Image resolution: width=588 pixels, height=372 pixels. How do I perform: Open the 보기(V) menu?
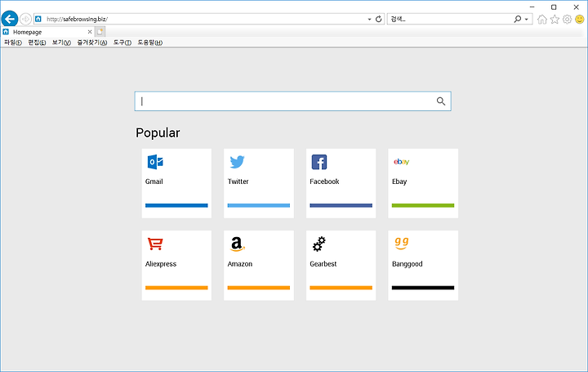pos(61,43)
